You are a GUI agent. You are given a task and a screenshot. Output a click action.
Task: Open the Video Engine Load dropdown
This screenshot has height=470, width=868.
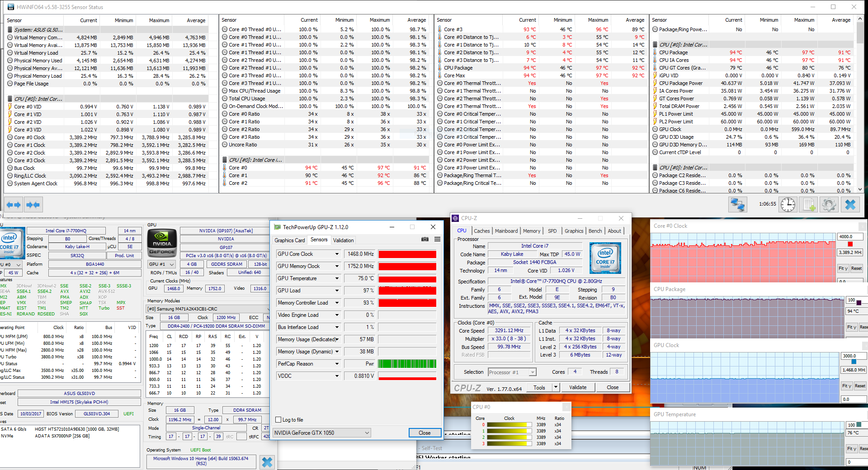click(337, 315)
